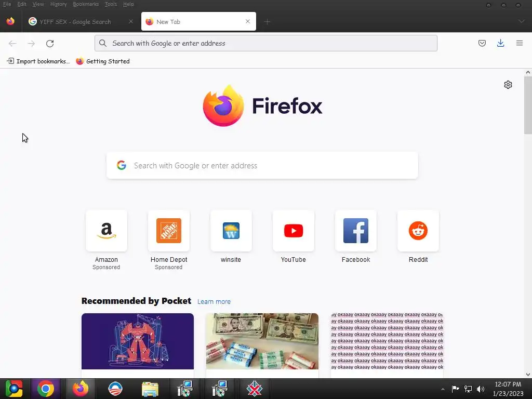Open the Bookmarks menu
Screen dimensions: 532x399
pos(86,4)
